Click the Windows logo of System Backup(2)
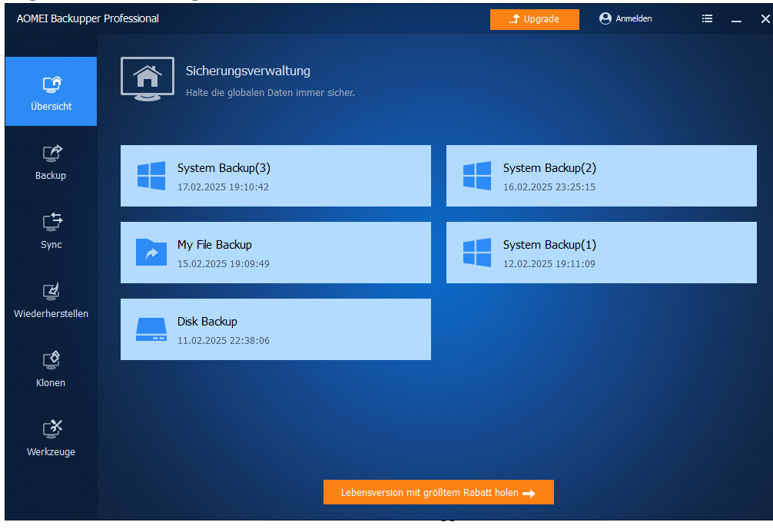The height and width of the screenshot is (532, 773). pos(476,176)
